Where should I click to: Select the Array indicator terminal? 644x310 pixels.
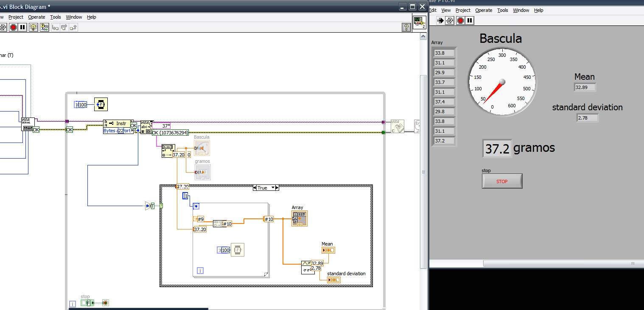(300, 218)
